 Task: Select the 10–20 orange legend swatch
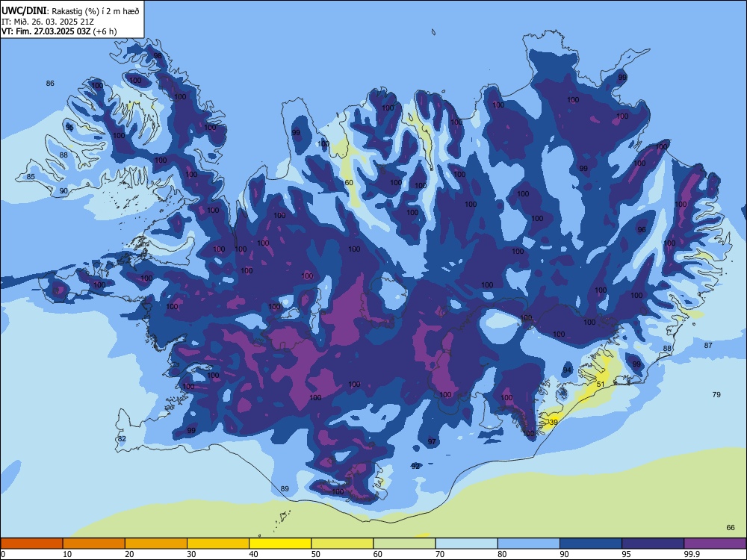[94, 544]
